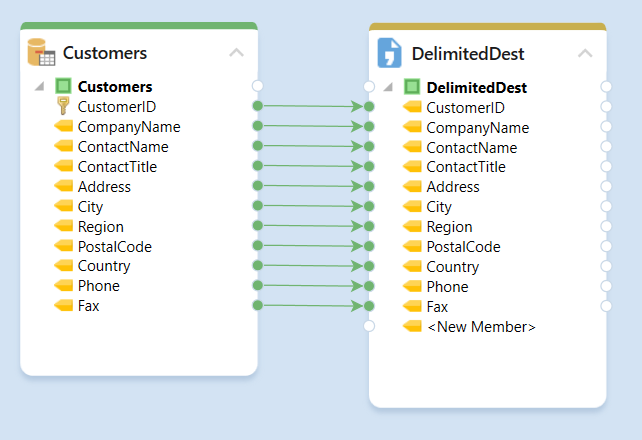Click the <New Member> entry
The height and width of the screenshot is (440, 642).
[481, 327]
